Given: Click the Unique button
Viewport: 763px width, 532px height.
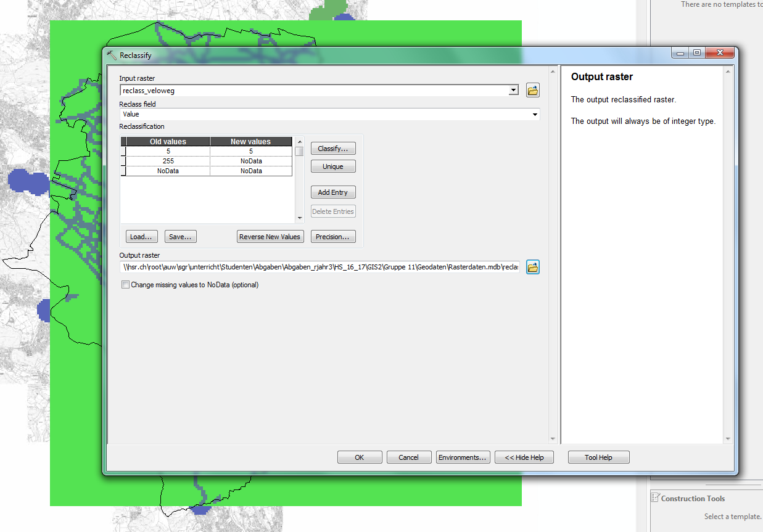Looking at the screenshot, I should (x=333, y=166).
